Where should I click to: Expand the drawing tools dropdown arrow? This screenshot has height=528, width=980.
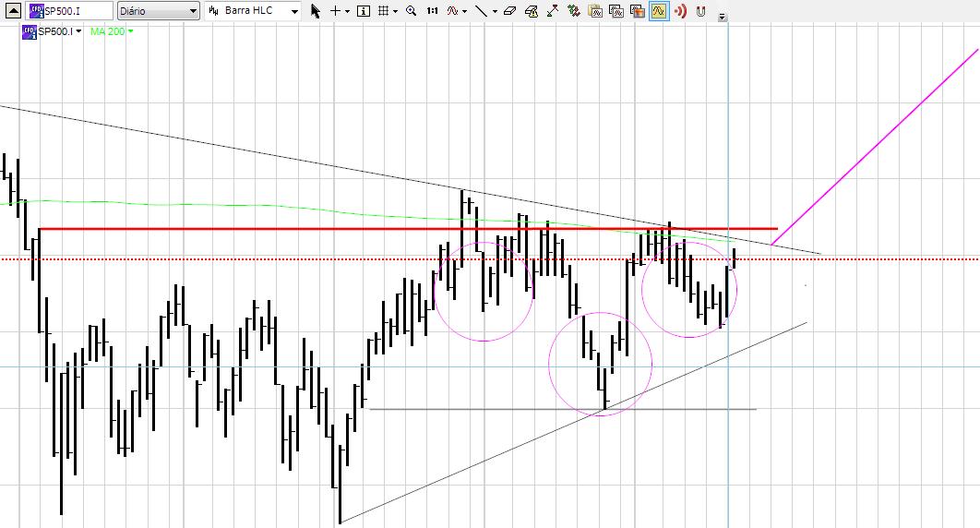click(495, 11)
